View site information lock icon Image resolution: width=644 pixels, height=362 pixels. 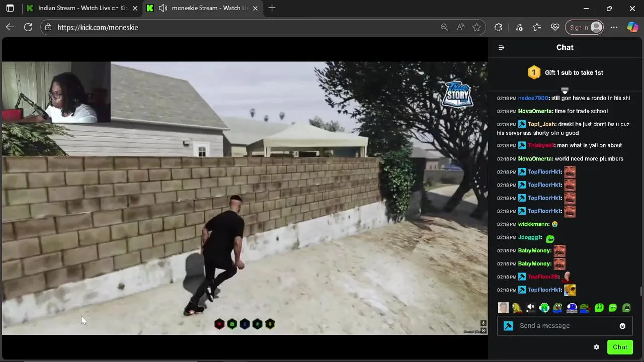coord(48,27)
